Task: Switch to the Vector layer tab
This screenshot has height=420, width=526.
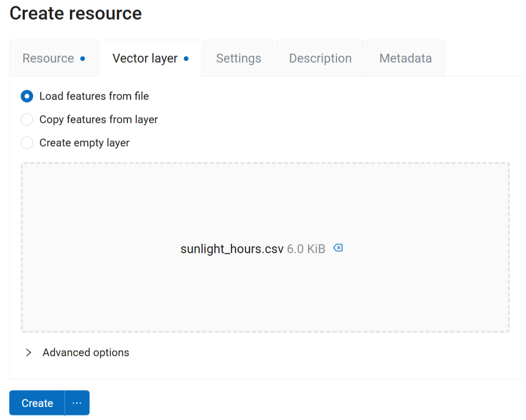Action: coord(150,59)
